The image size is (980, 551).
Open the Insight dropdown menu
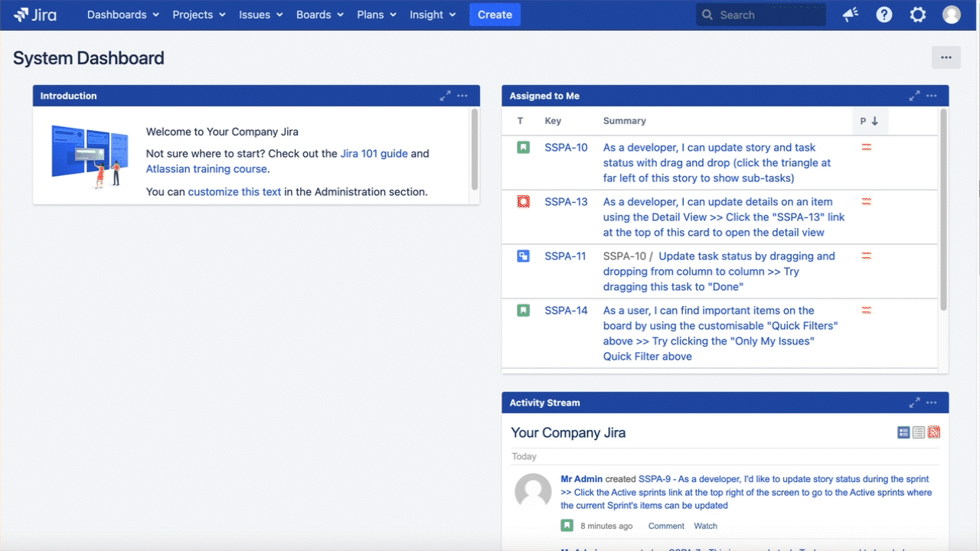(433, 15)
